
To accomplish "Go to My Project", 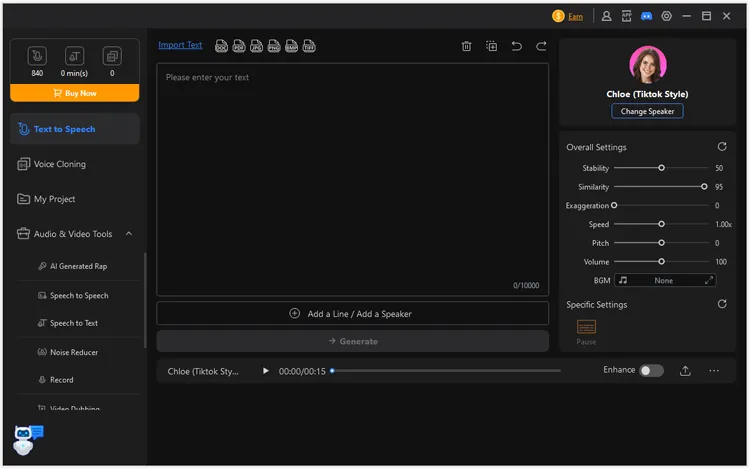I will (55, 199).
